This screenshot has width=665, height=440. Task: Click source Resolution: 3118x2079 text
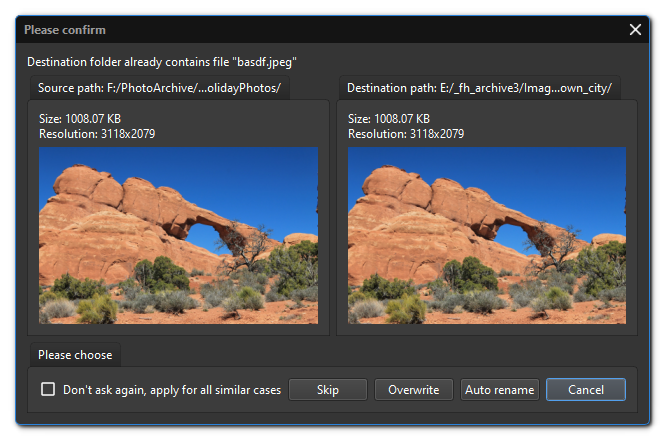tap(97, 134)
